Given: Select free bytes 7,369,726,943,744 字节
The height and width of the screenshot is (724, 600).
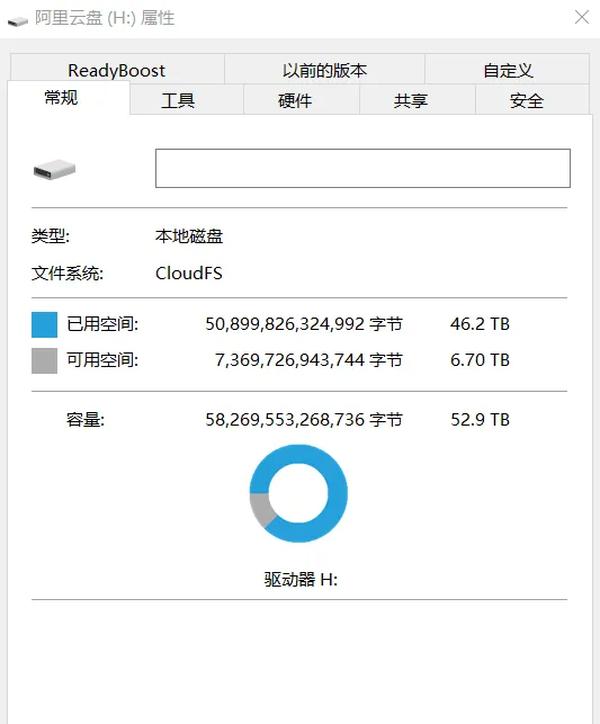Looking at the screenshot, I should pyautogui.click(x=309, y=360).
